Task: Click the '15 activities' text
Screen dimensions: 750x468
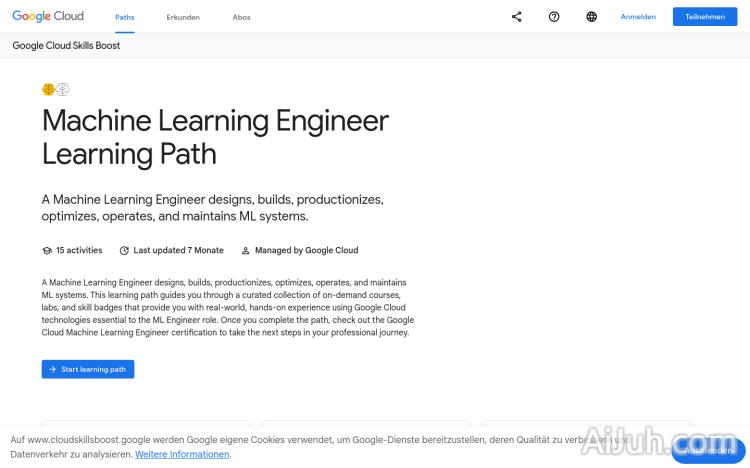Action: click(x=79, y=250)
